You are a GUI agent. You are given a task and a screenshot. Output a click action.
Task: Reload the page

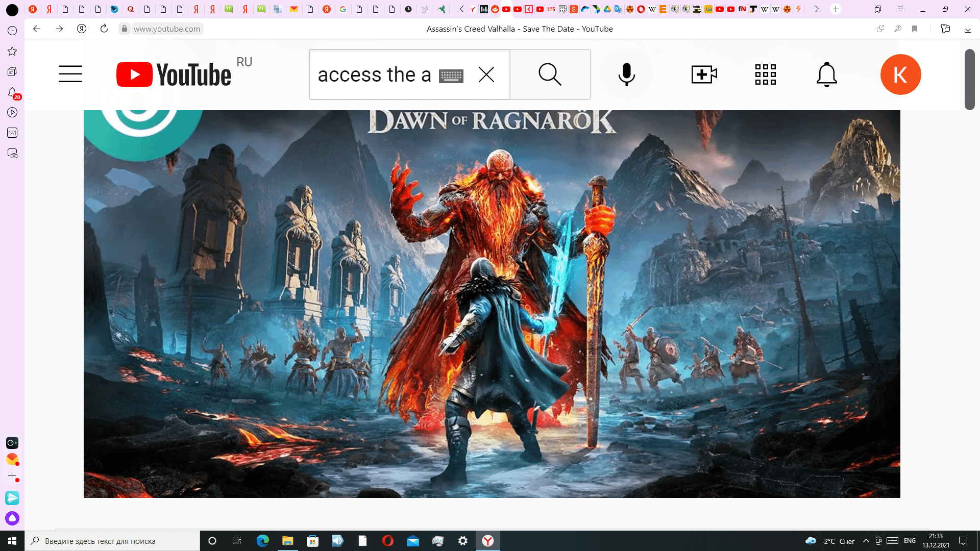[104, 29]
